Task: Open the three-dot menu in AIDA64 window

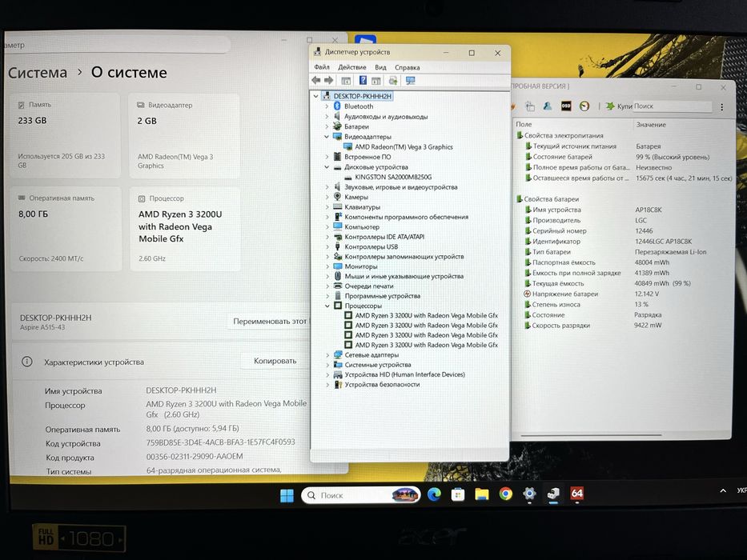Action: tap(721, 107)
